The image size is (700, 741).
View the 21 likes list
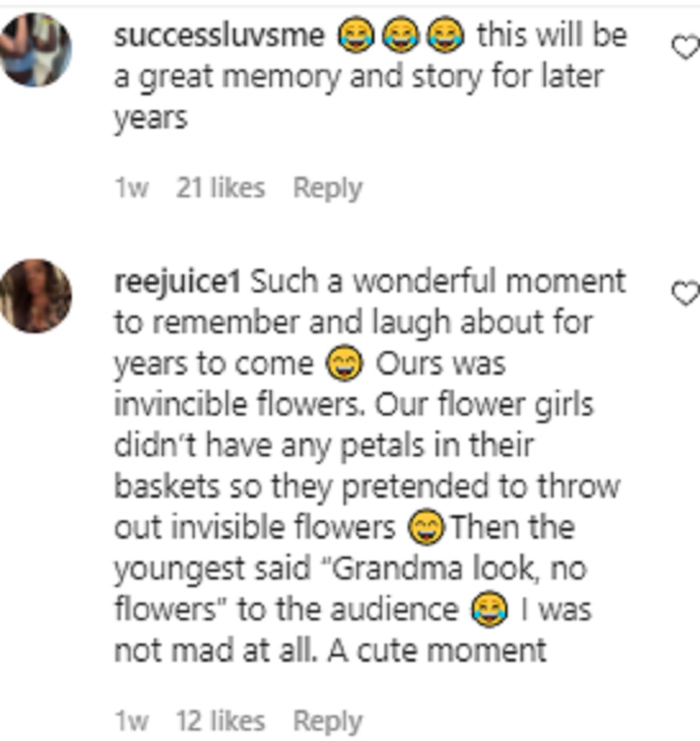[x=220, y=188]
